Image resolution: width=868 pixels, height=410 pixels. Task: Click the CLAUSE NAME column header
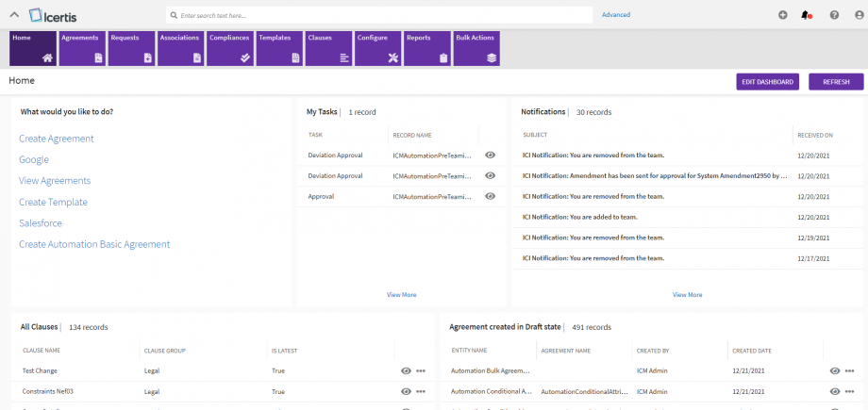click(x=42, y=351)
